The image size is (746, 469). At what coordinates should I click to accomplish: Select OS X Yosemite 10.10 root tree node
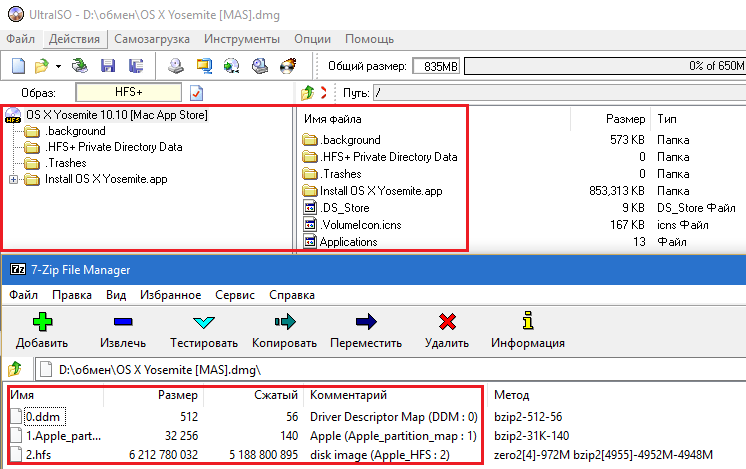(x=117, y=115)
